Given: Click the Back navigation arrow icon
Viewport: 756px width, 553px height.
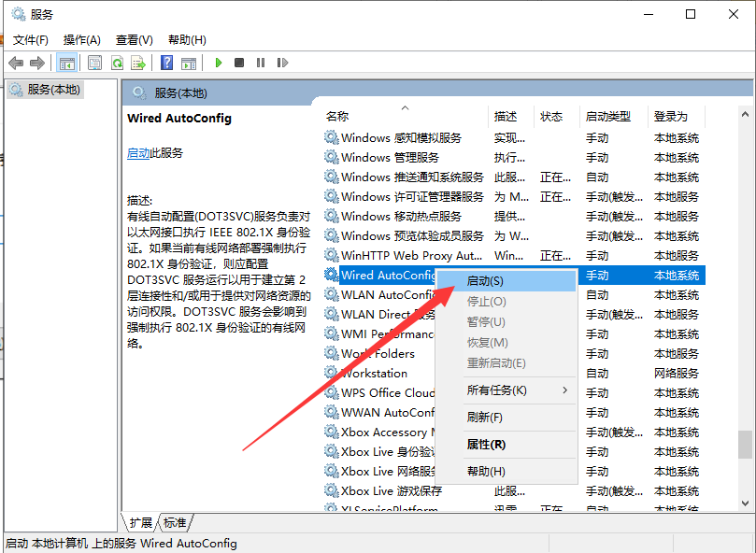Looking at the screenshot, I should (16, 63).
